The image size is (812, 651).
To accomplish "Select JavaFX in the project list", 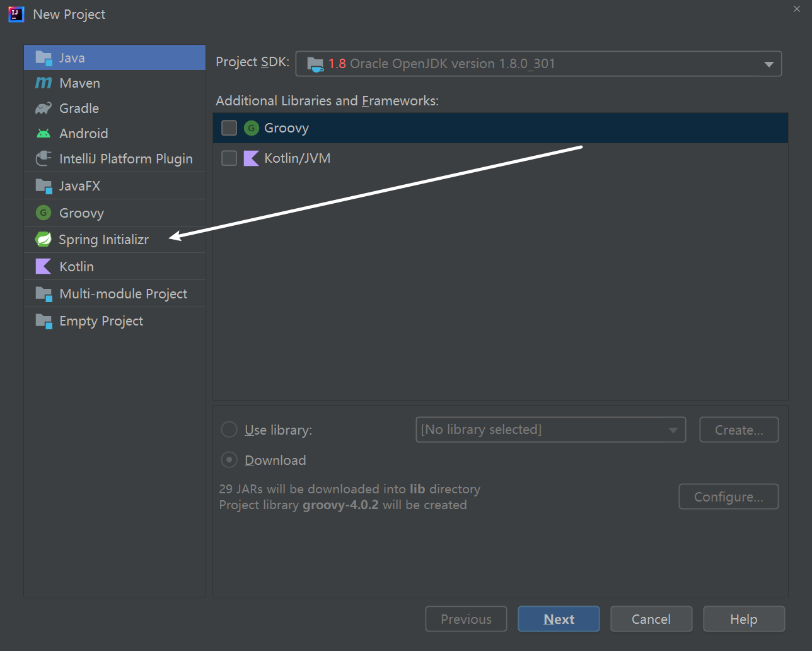I will [x=115, y=186].
